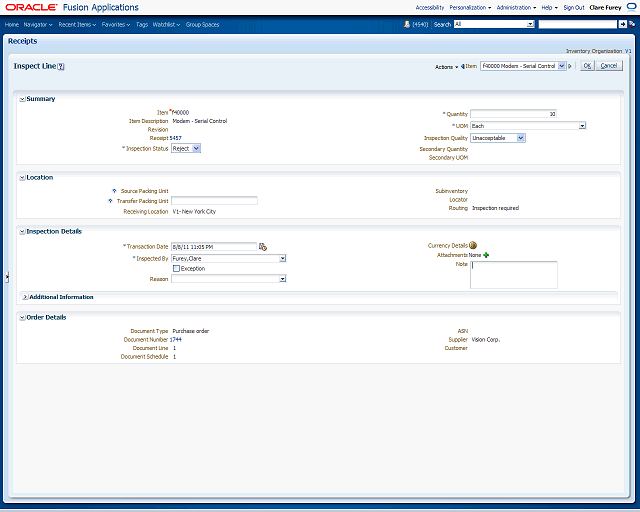Viewport: 640px width, 512px height.
Task: Open the Inspection Status dropdown
Action: [x=186, y=148]
